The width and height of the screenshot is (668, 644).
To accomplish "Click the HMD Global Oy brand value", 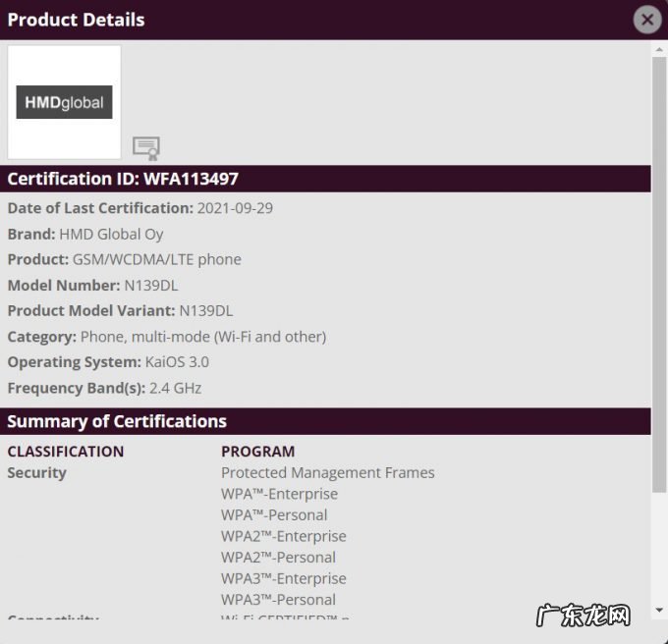I will pos(111,235).
